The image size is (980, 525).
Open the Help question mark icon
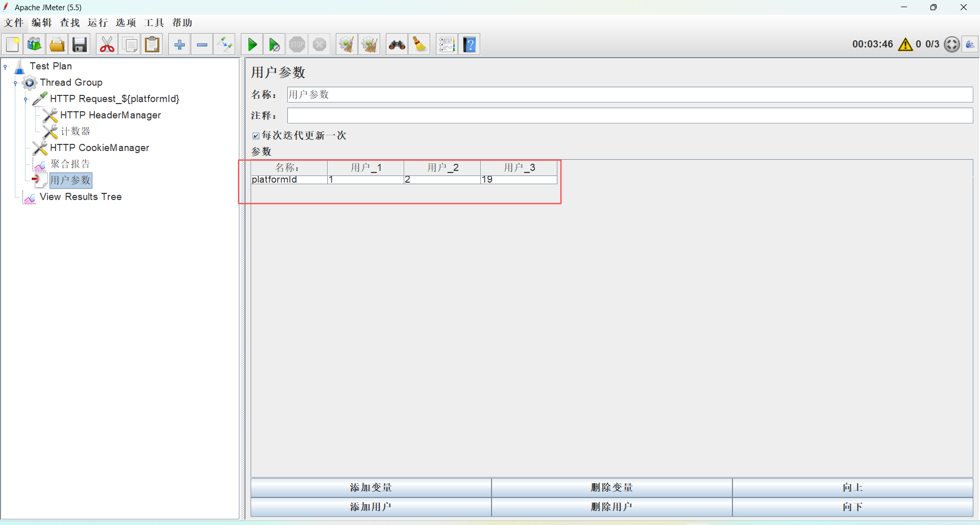coord(470,44)
